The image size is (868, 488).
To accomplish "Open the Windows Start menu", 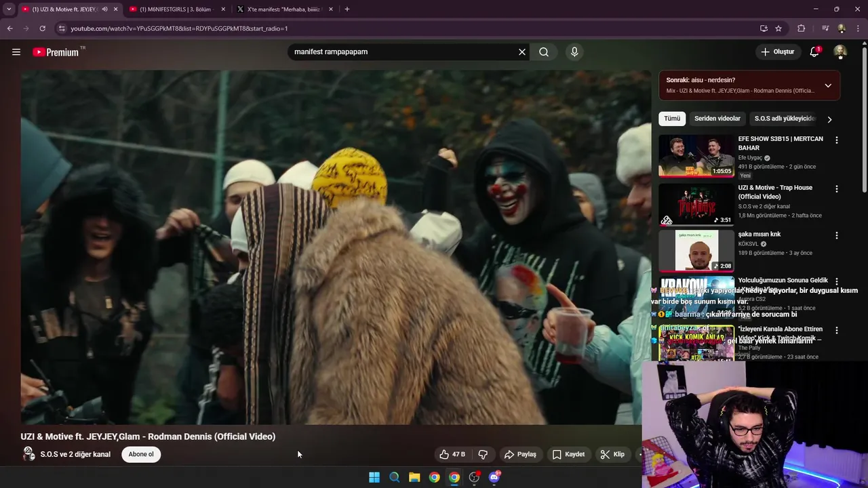I will tap(374, 477).
